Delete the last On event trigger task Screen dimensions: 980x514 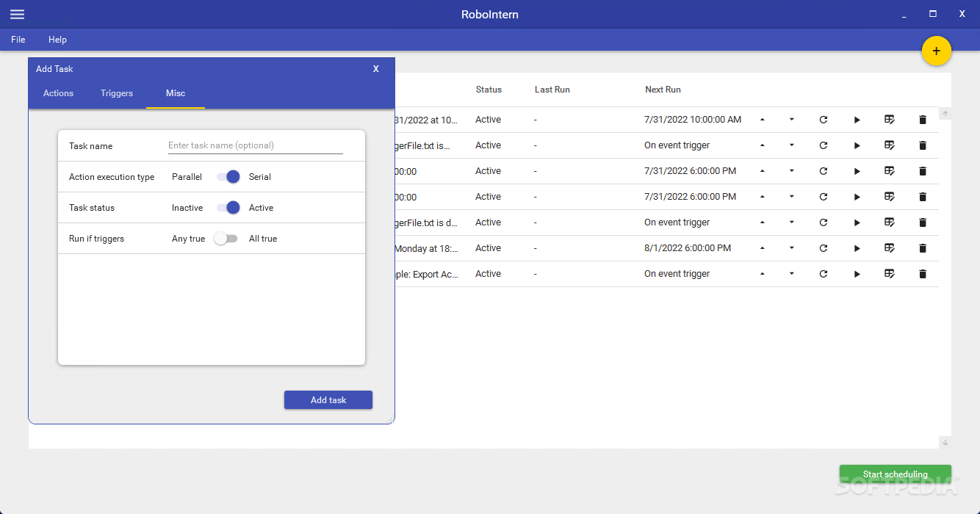923,274
